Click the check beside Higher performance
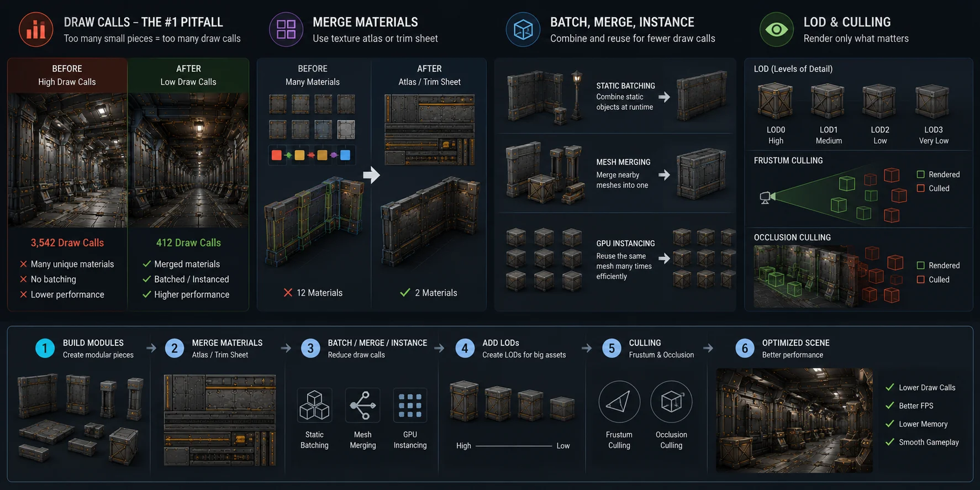Image resolution: width=980 pixels, height=490 pixels. (x=146, y=294)
